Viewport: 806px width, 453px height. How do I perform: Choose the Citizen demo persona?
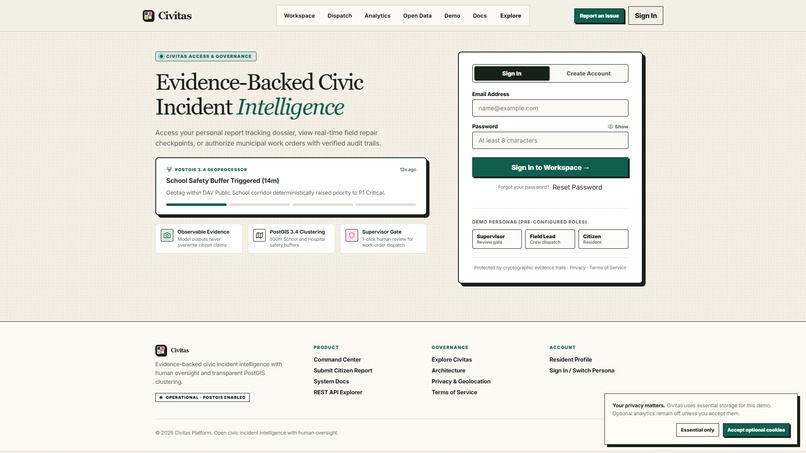click(603, 239)
